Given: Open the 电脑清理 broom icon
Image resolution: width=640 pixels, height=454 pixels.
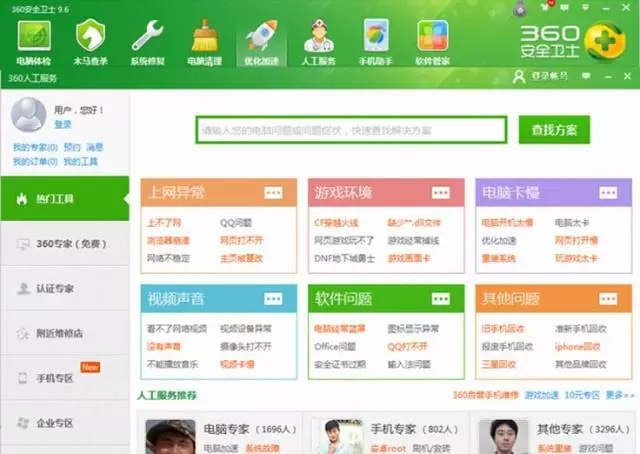Looking at the screenshot, I should [204, 42].
